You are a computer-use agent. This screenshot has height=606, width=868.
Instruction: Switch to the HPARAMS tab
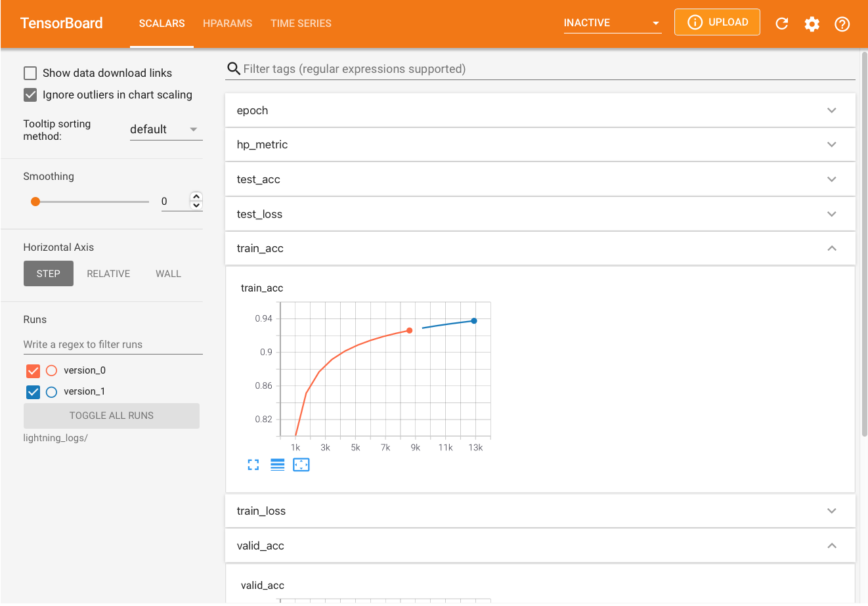227,24
